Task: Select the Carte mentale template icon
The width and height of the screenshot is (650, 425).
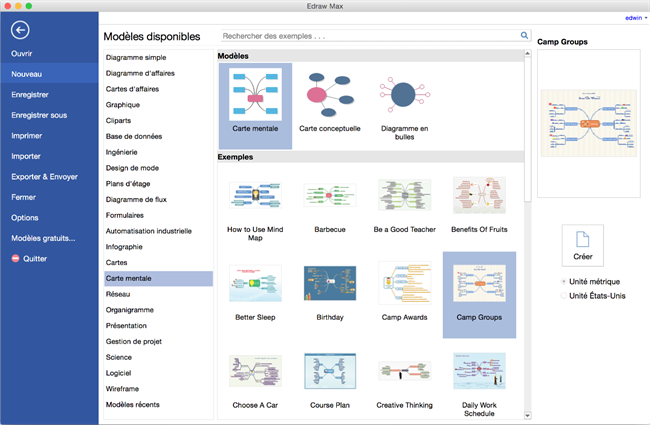Action: click(x=255, y=95)
